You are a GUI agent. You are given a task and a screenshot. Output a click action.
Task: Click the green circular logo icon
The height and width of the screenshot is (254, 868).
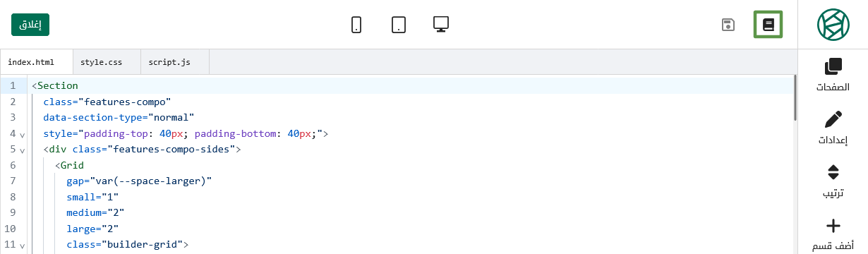click(x=833, y=25)
